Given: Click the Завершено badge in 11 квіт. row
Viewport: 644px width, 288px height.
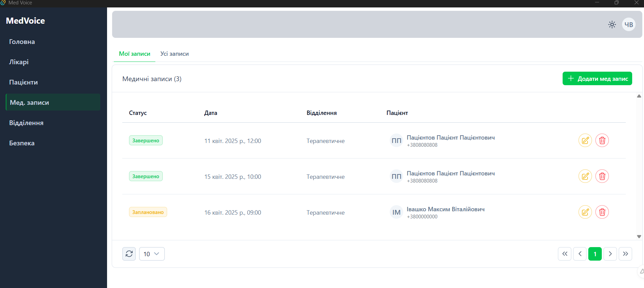Looking at the screenshot, I should [146, 140].
